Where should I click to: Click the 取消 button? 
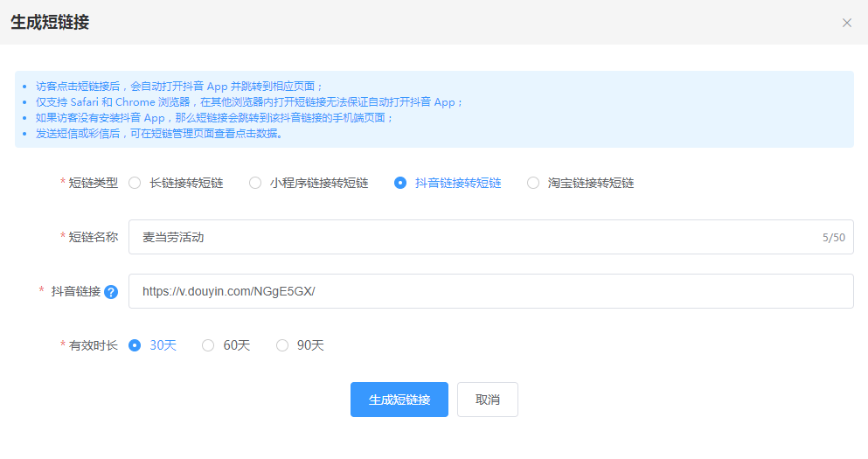point(488,400)
